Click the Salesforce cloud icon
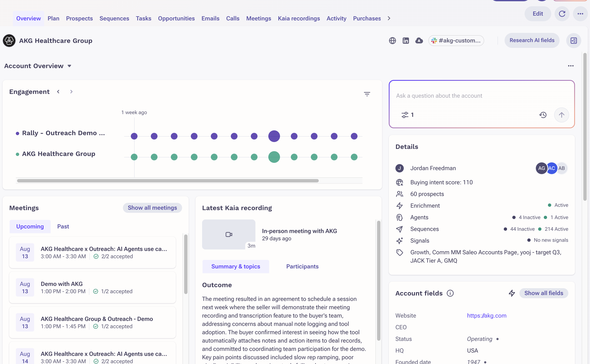Image resolution: width=590 pixels, height=364 pixels. pos(419,40)
